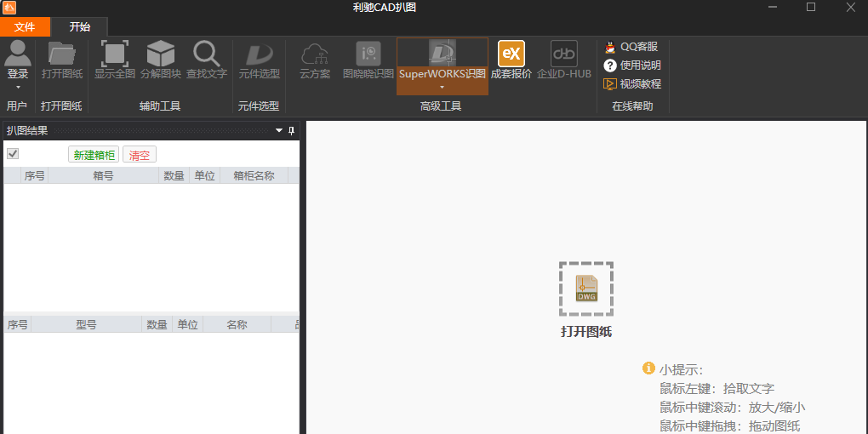
Task: Open the 扒图结果 panel dropdown menu arrow
Action: click(279, 131)
